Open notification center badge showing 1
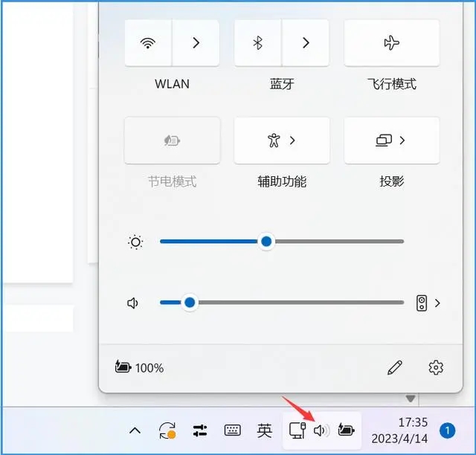 click(x=448, y=430)
